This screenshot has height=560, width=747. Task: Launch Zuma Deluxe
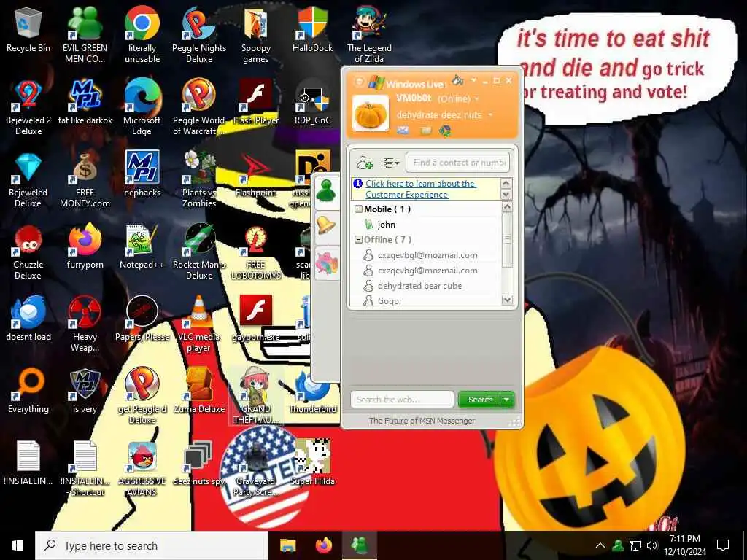[199, 392]
